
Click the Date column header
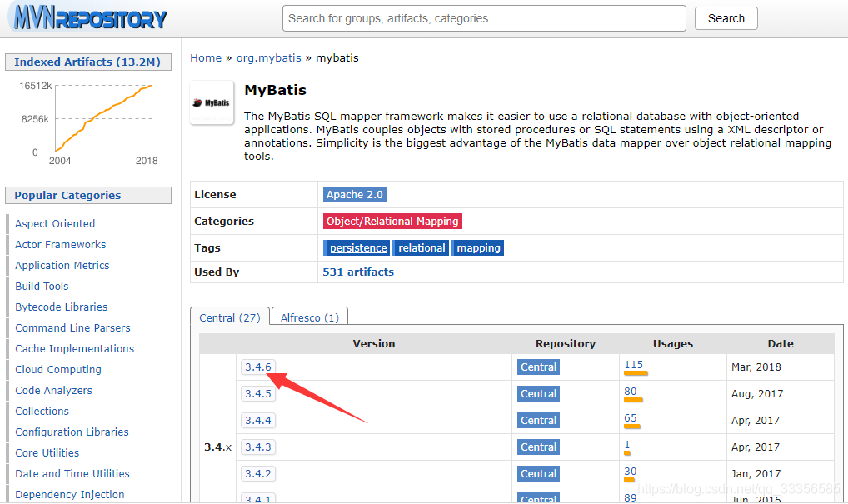tap(781, 343)
